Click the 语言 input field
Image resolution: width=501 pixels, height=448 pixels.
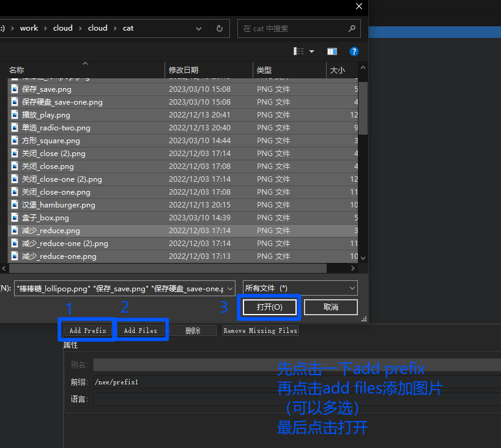[x=297, y=399]
